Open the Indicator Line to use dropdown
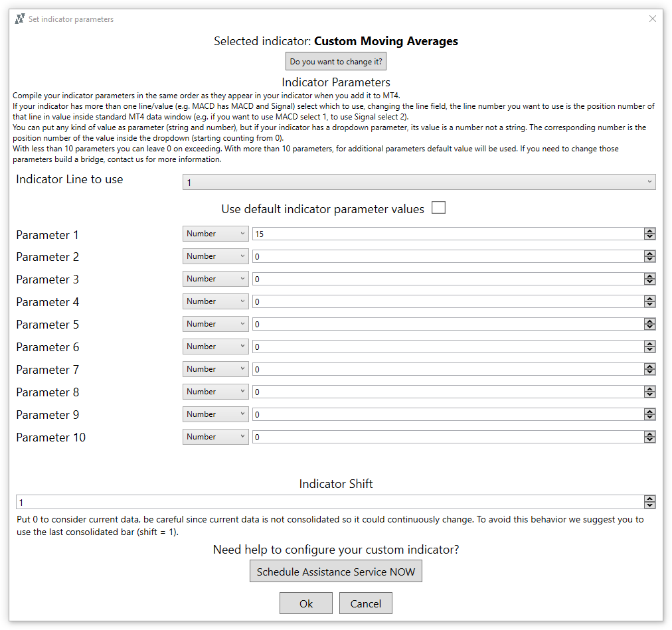Image resolution: width=672 pixels, height=630 pixels. 418,181
